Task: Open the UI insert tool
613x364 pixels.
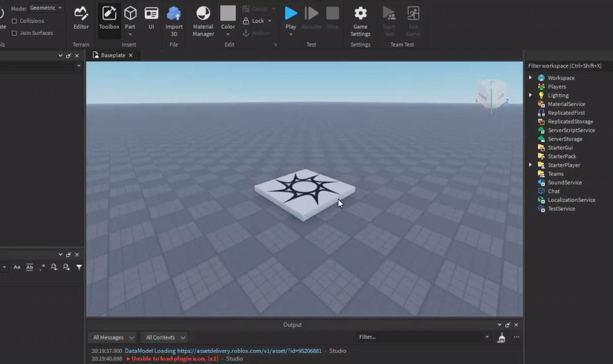Action: [x=151, y=18]
